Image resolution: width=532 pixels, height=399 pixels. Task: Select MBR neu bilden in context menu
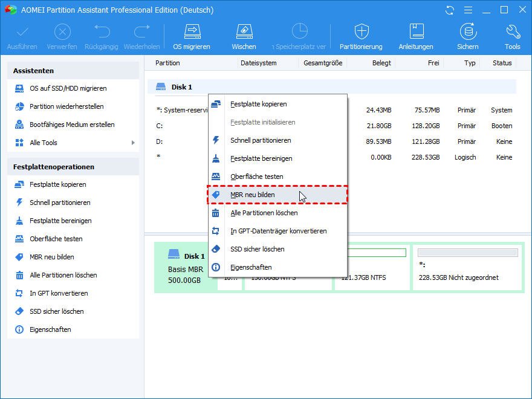253,195
